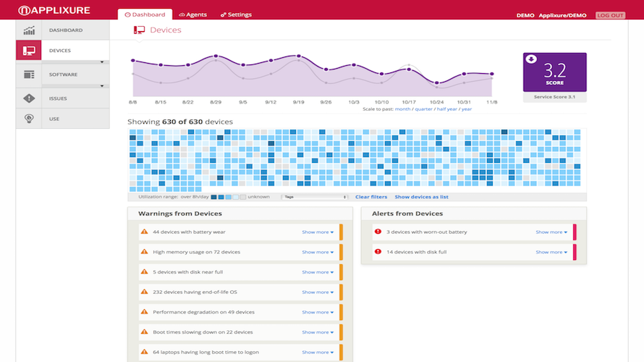Click the Show devices as list link
Viewport: 644px width, 362px height.
pos(421,197)
